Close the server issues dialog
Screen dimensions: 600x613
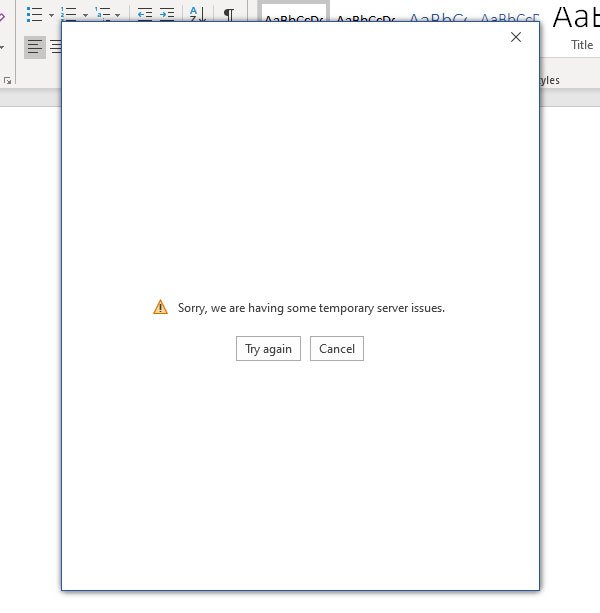pos(516,37)
